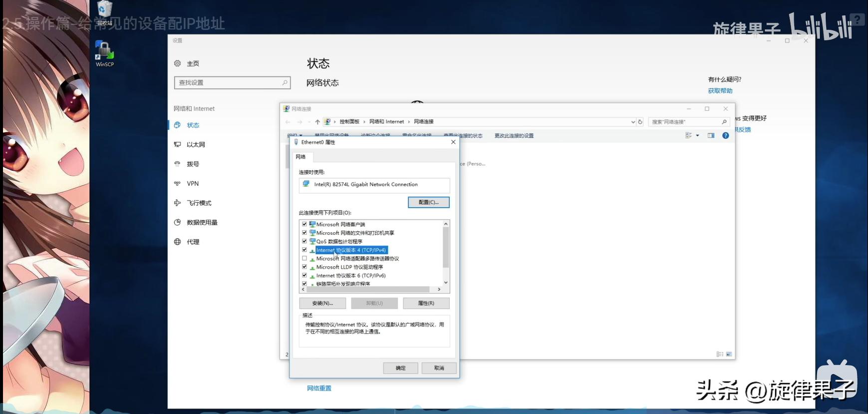The height and width of the screenshot is (414, 868).
Task: Select VPN in Settings sidebar
Action: tap(193, 184)
